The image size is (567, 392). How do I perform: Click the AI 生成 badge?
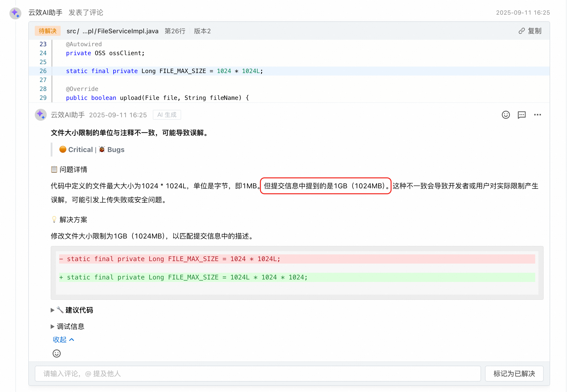[167, 115]
